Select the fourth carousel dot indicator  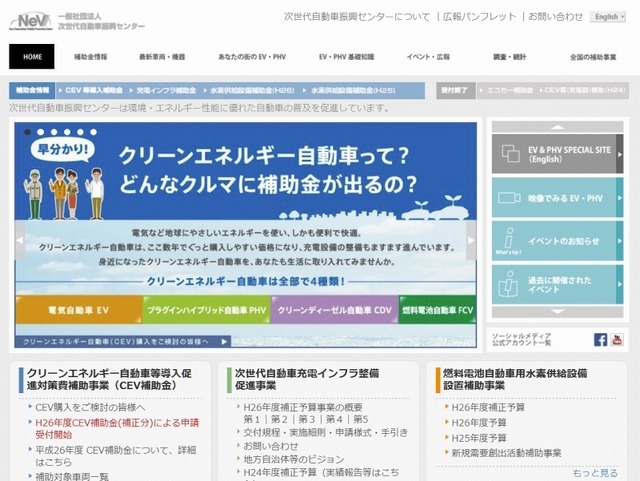(x=67, y=132)
